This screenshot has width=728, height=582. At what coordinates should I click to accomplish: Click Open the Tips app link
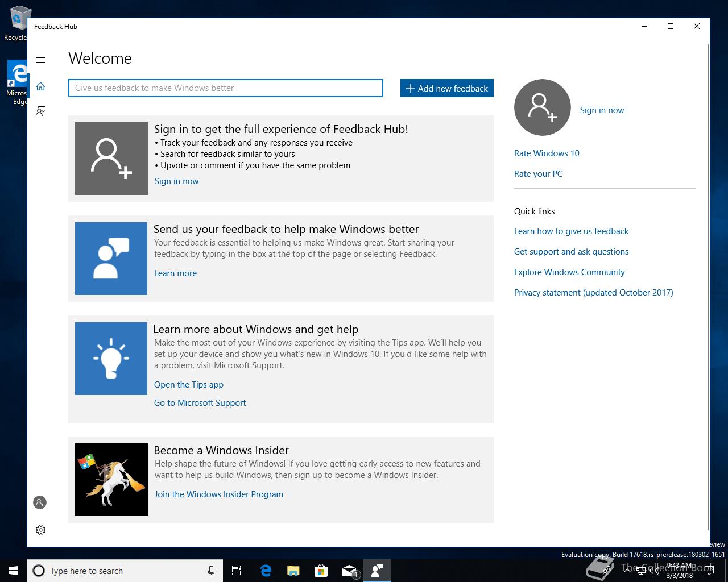[189, 385]
